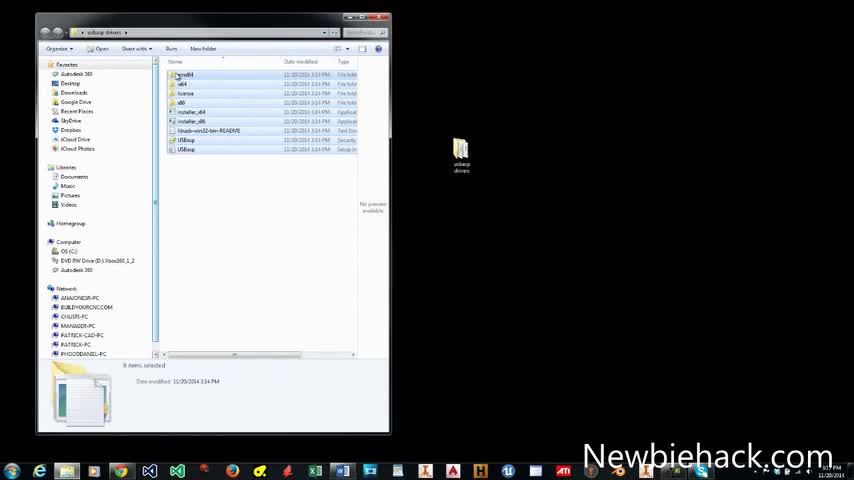854x480 pixels.
Task: Open iCloud Photos in Favorites
Action: click(x=77, y=149)
